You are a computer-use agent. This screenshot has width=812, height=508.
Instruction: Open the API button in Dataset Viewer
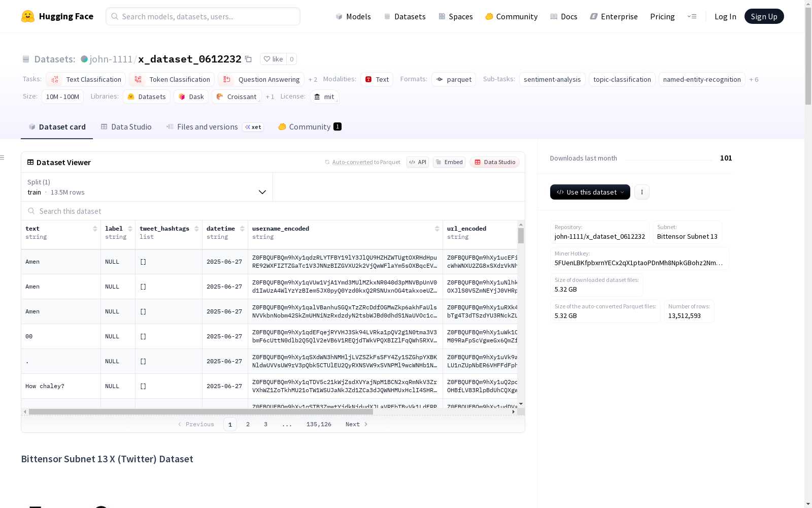418,162
